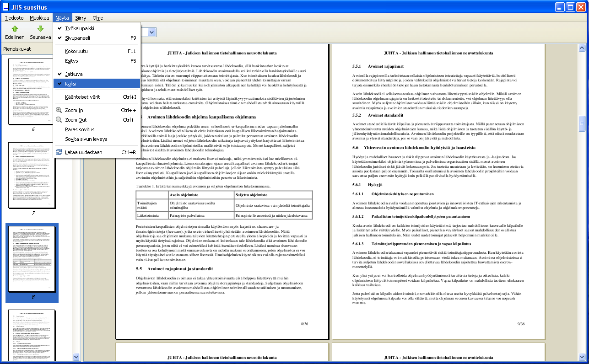Toggle the Työkalupalkki toolbar option

pos(97,28)
